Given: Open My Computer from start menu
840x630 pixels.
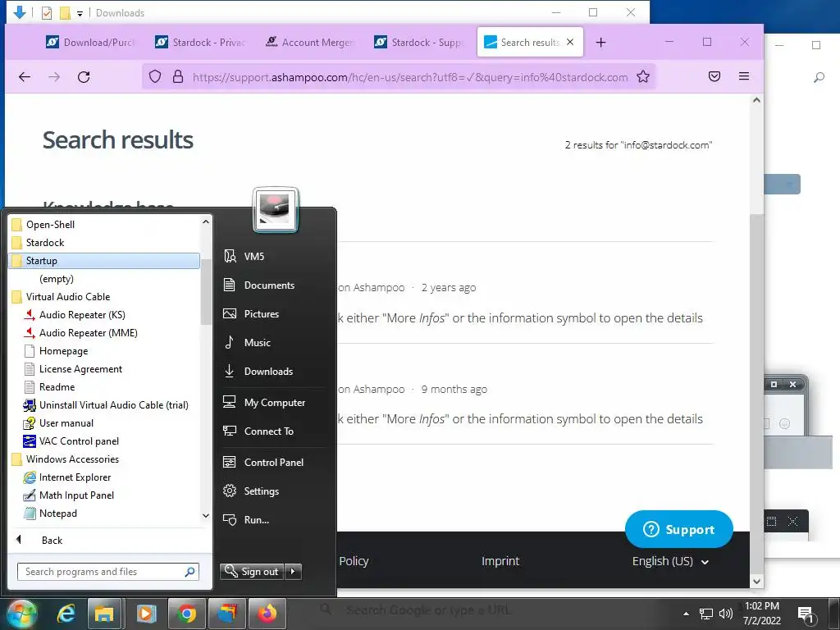Looking at the screenshot, I should click(273, 402).
